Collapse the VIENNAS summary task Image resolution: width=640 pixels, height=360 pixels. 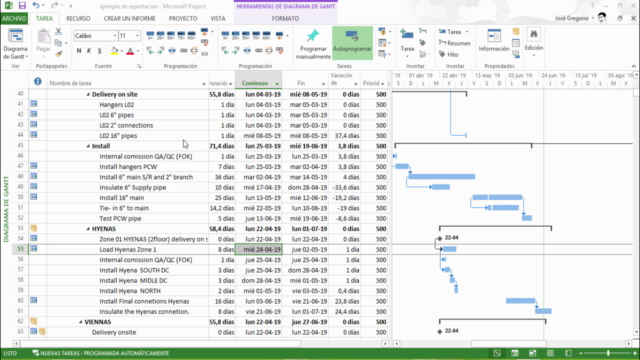tap(81, 322)
